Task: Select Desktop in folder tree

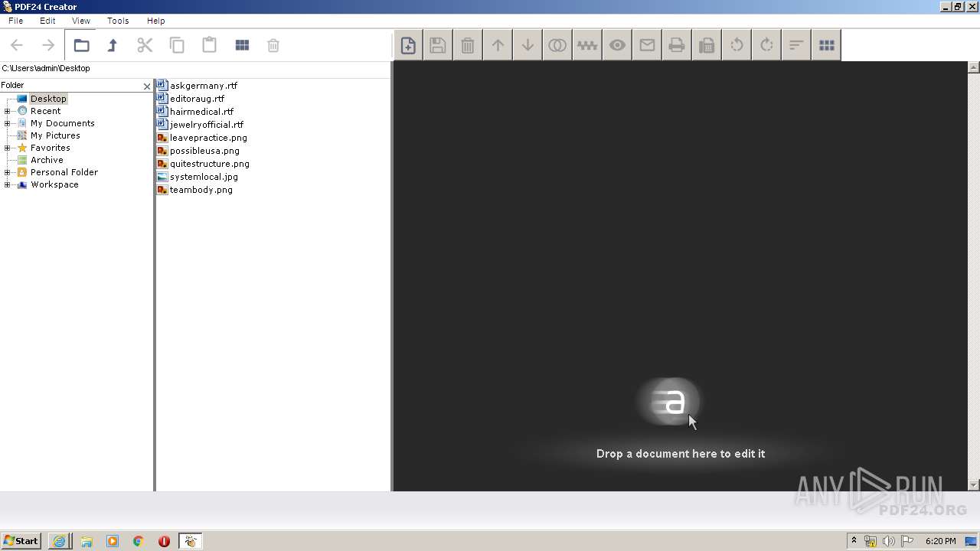Action: (48, 99)
